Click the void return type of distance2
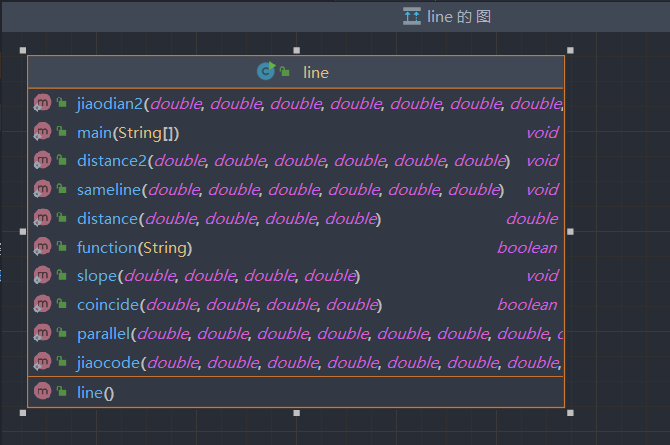Viewport: 670px width, 445px height. [542, 161]
